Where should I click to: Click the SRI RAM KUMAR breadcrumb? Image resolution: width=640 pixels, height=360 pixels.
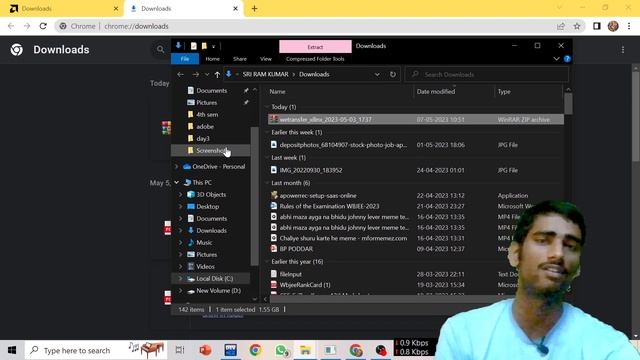265,74
